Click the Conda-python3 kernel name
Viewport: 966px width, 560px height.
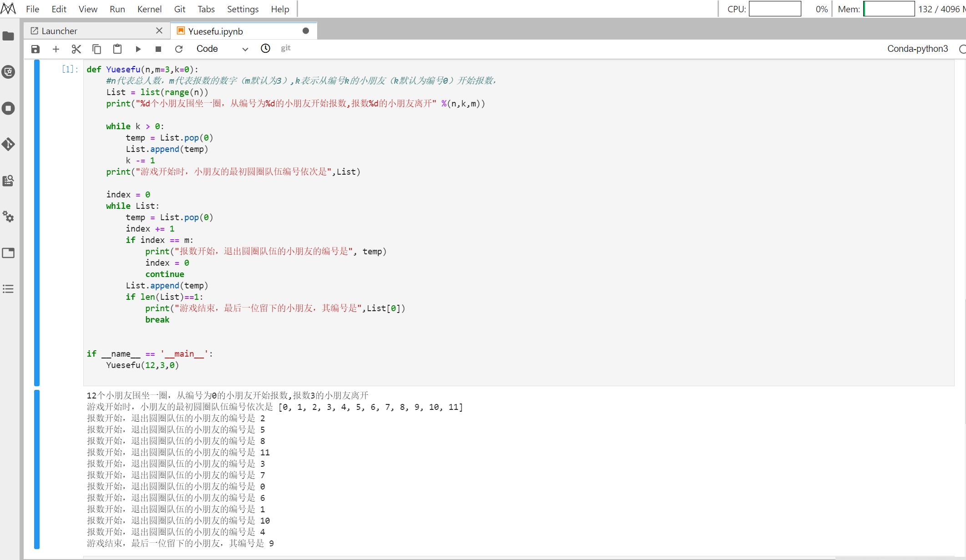click(x=917, y=49)
